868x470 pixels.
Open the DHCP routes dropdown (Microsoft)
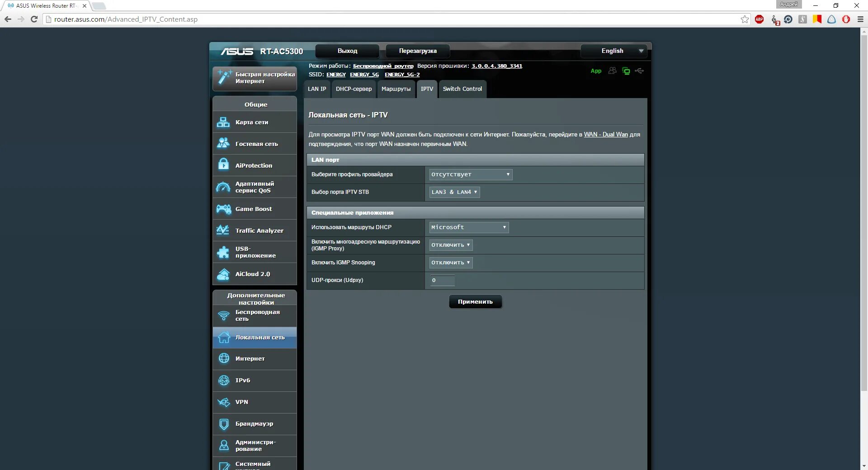469,227
